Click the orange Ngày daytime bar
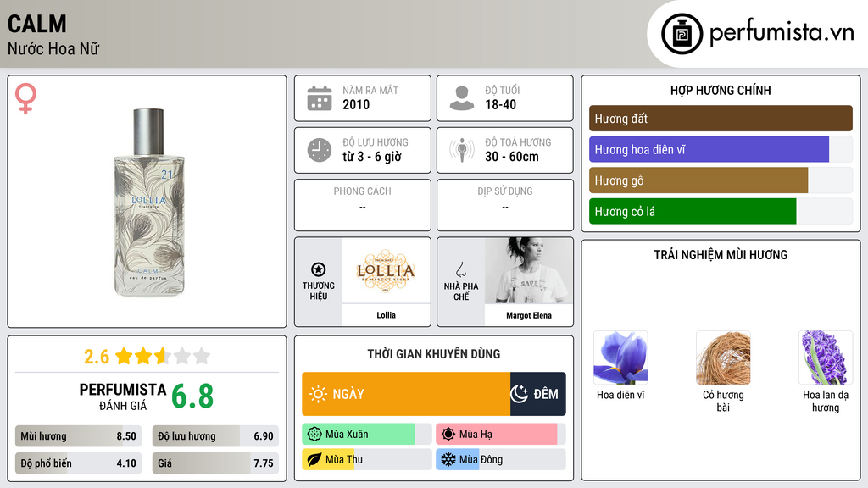 (x=406, y=394)
